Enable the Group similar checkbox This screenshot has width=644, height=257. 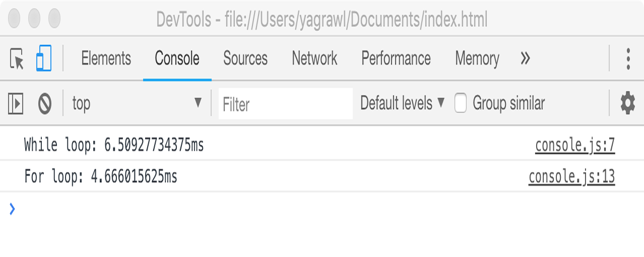tap(461, 104)
